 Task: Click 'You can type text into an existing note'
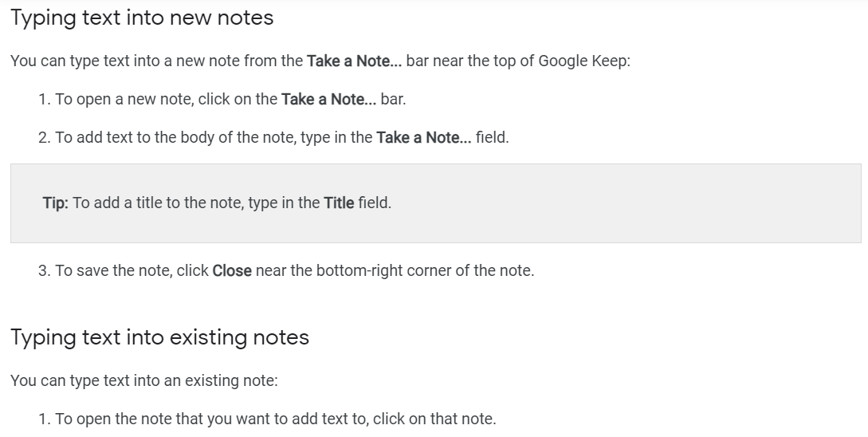point(144,380)
